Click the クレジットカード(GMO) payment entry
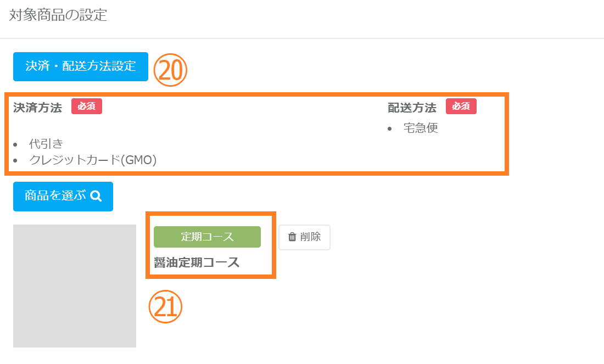604x364 pixels. click(x=93, y=160)
